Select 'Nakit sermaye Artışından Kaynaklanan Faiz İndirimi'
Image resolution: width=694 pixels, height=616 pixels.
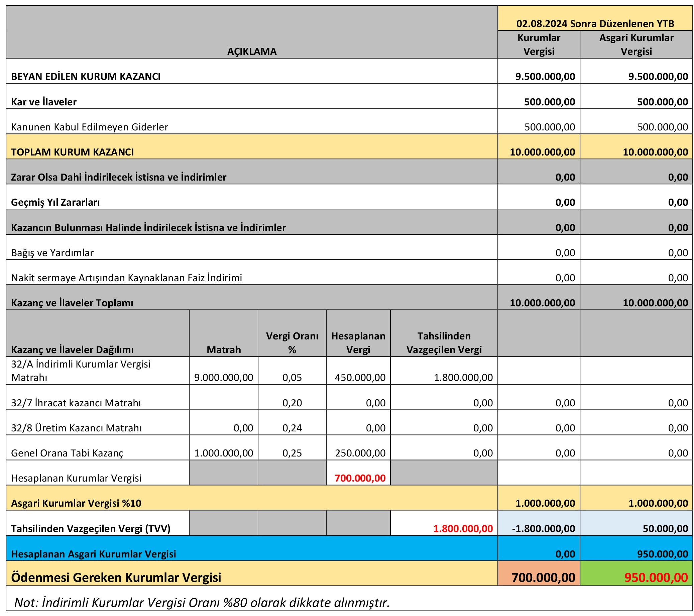[127, 278]
